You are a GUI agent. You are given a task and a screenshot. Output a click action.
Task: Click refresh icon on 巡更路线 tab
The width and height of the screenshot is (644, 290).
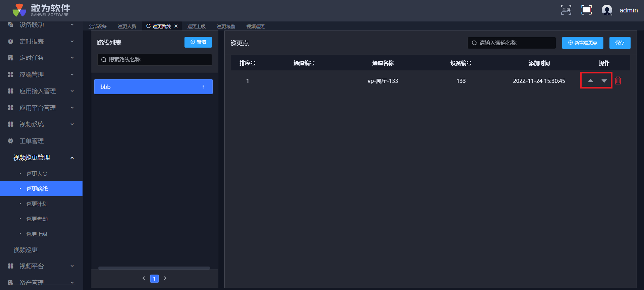click(x=148, y=26)
